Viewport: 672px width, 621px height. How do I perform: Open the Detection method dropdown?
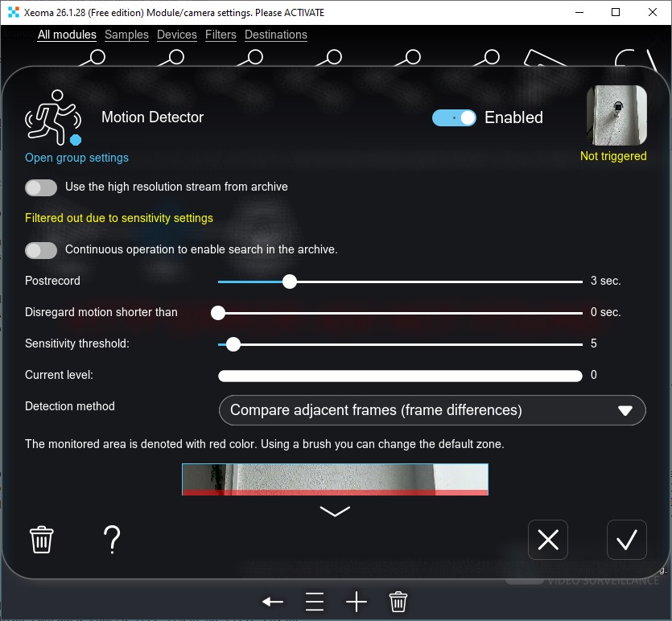click(431, 410)
